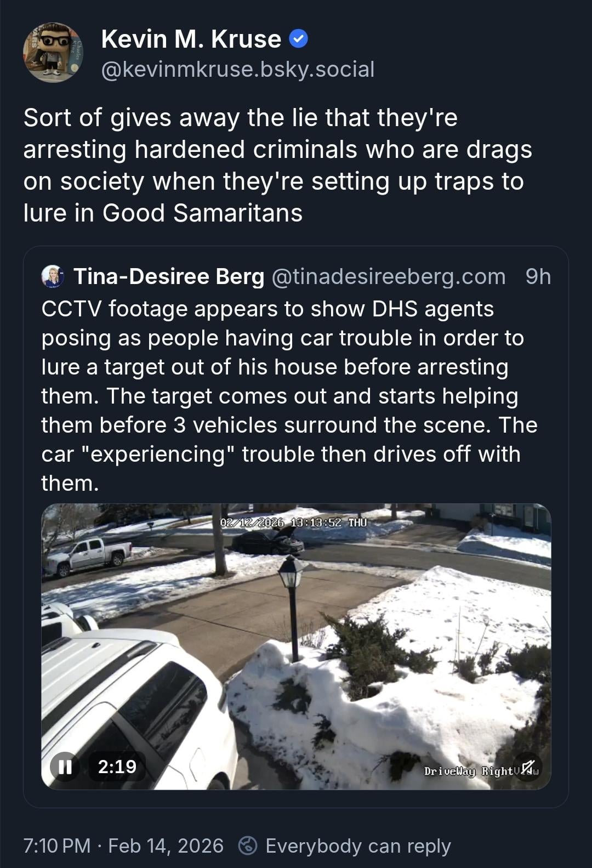The height and width of the screenshot is (868, 592).
Task: Open Kevin M. Kruse's profile avatar
Action: (x=53, y=53)
